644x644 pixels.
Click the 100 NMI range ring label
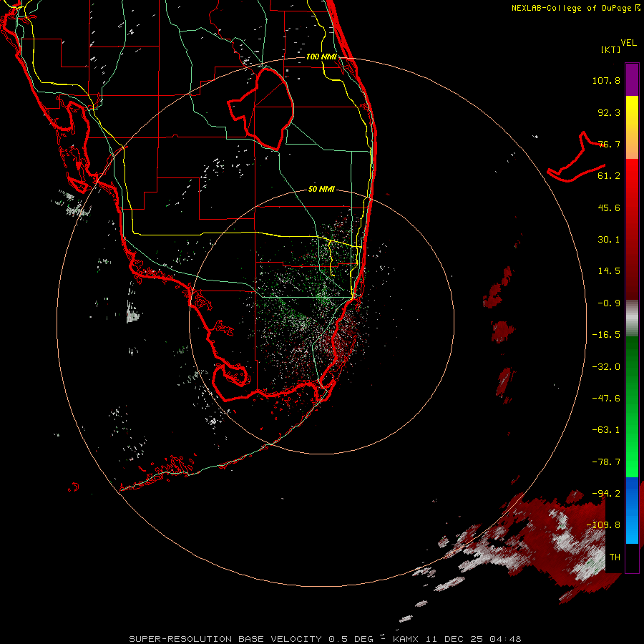click(321, 57)
